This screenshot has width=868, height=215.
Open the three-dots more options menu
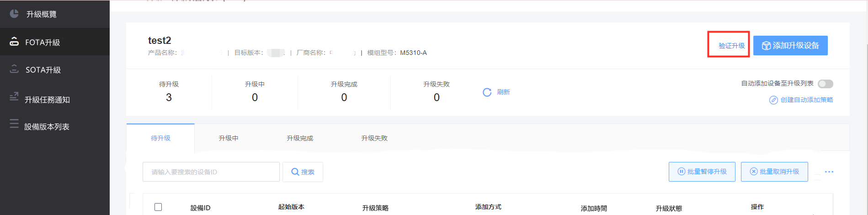[829, 172]
